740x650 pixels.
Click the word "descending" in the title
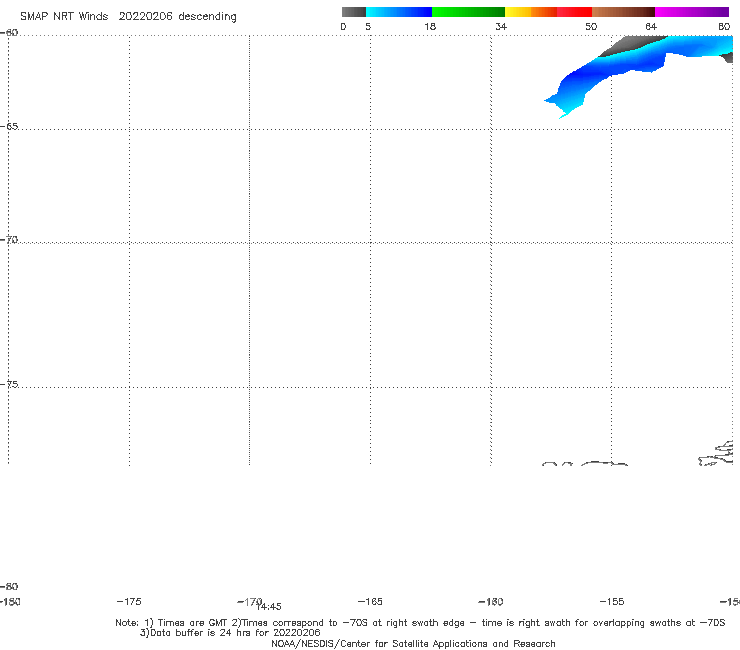pyautogui.click(x=207, y=17)
